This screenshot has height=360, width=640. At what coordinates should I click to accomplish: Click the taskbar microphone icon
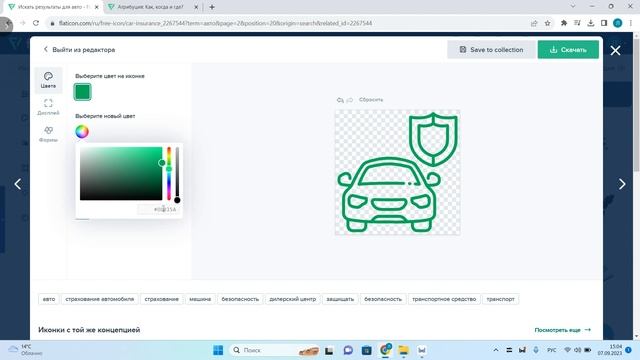pyautogui.click(x=536, y=350)
